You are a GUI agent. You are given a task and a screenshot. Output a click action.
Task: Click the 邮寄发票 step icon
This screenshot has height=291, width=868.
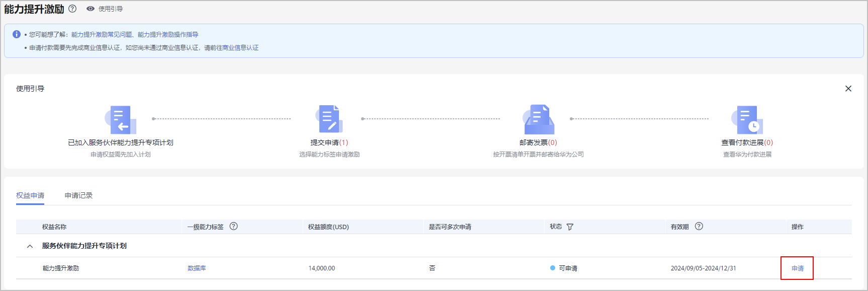click(x=539, y=119)
